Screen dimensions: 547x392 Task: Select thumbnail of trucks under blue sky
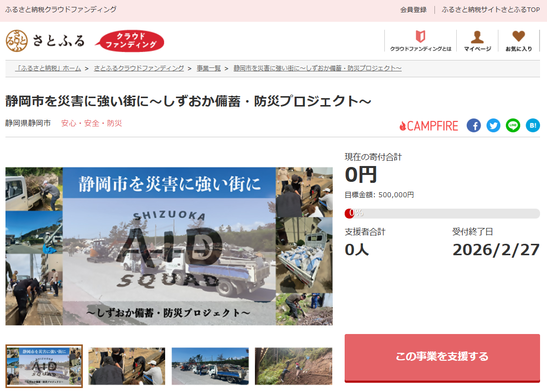(x=210, y=366)
